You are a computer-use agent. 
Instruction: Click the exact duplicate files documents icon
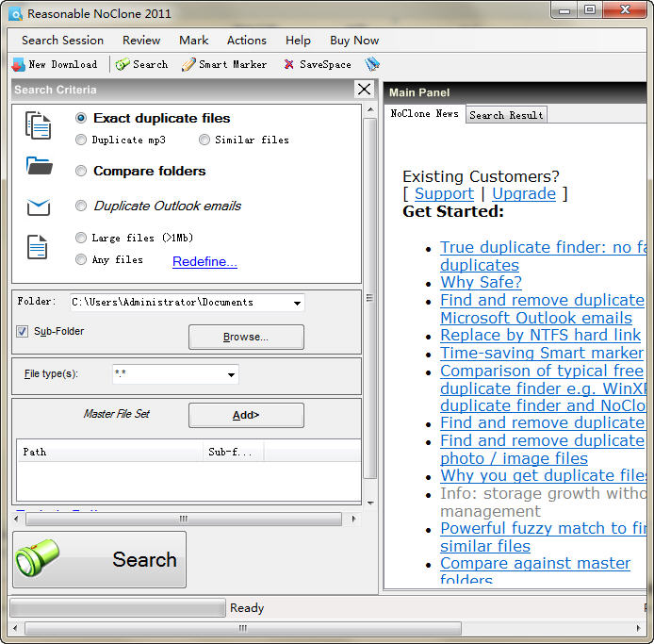pos(38,125)
